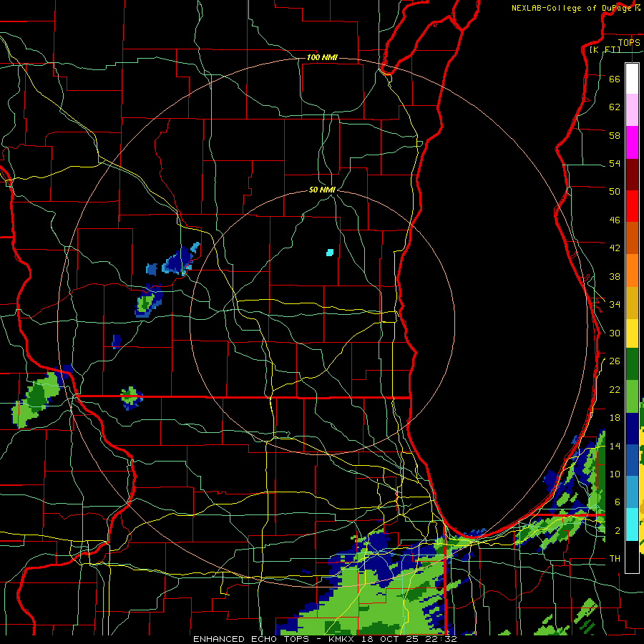
Task: Click the legend value "42"
Action: tap(615, 248)
